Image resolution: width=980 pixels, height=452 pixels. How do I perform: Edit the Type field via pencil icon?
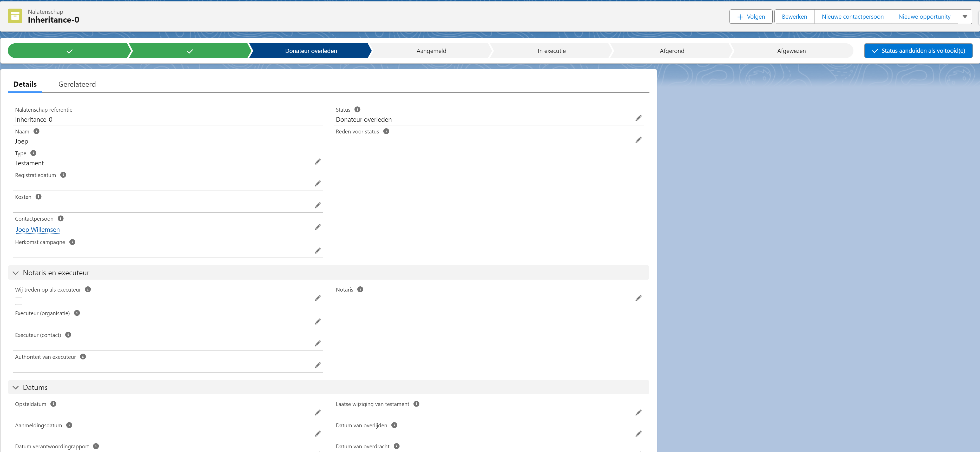pos(317,162)
